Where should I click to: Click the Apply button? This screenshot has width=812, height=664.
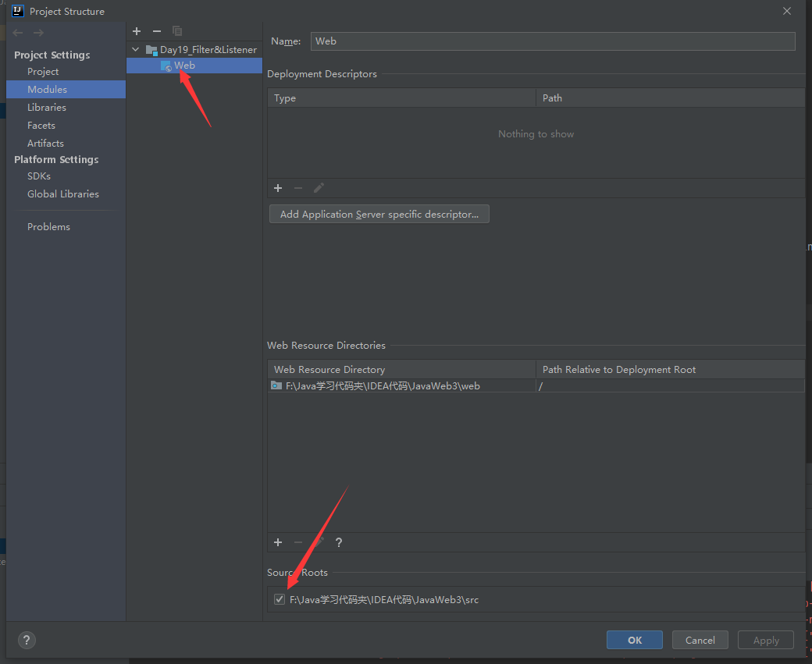(x=766, y=640)
